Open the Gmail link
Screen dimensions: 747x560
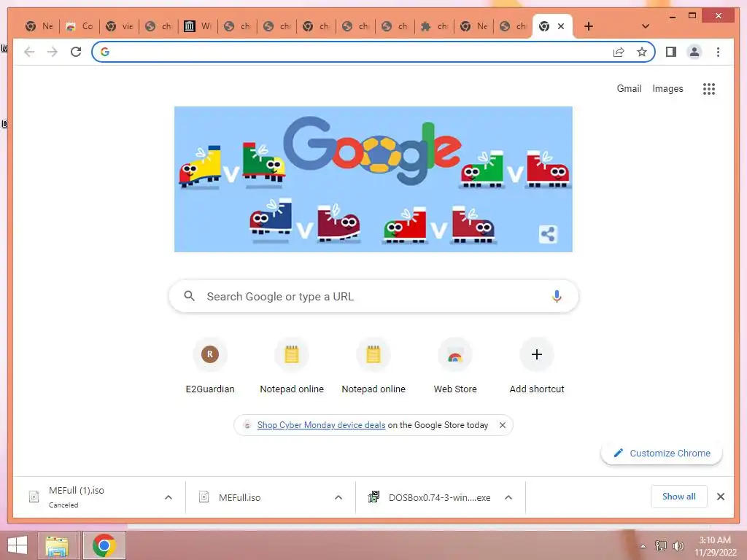(x=629, y=88)
